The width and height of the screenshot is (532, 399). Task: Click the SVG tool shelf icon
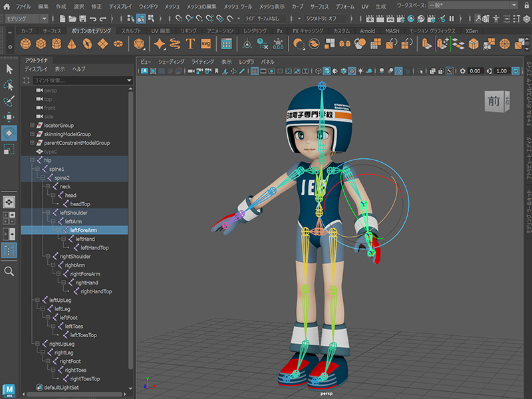(x=205, y=44)
